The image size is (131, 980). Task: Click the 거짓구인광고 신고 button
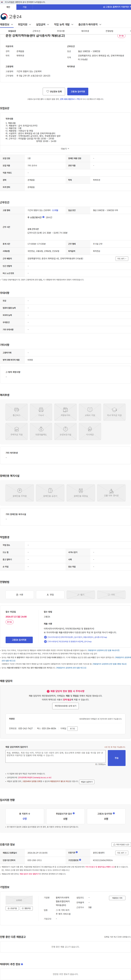(121, 845)
